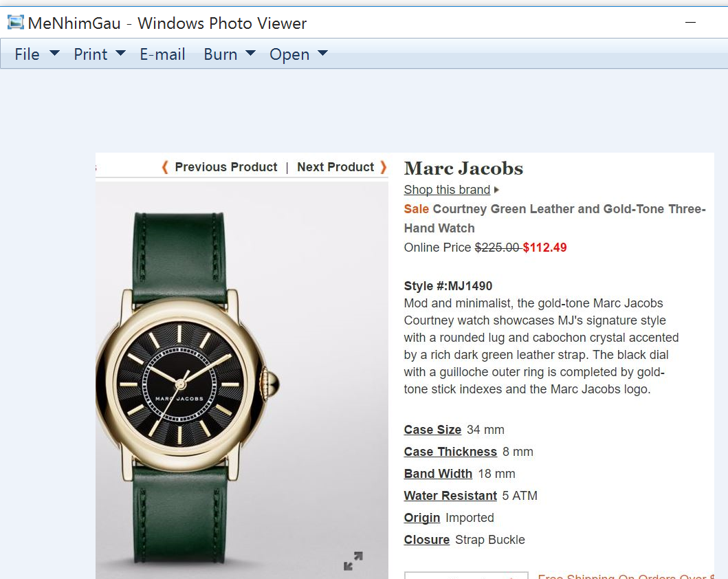The height and width of the screenshot is (579, 728).
Task: Open the File menu
Action: pyautogui.click(x=27, y=54)
